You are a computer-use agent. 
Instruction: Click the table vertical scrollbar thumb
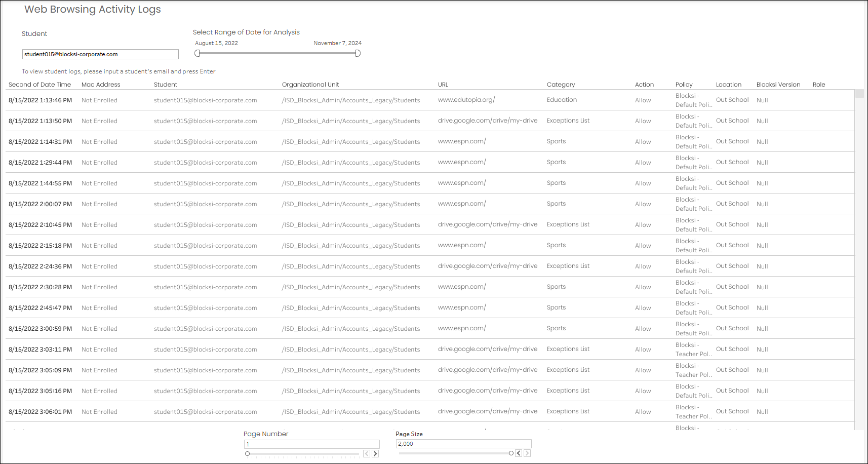(x=859, y=94)
